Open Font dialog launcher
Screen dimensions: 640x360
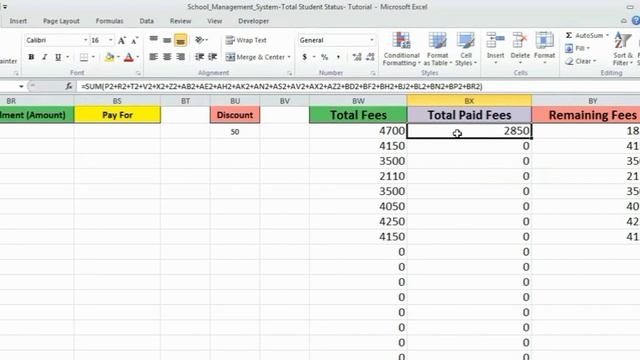138,73
